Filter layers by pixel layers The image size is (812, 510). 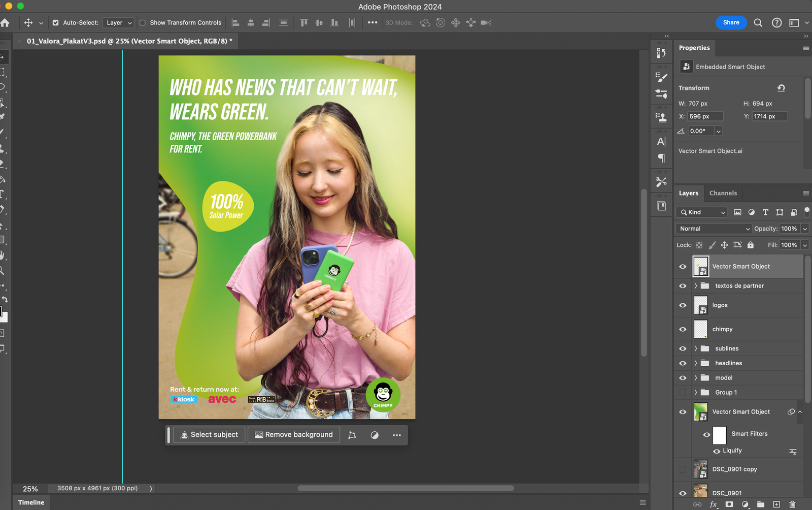737,212
